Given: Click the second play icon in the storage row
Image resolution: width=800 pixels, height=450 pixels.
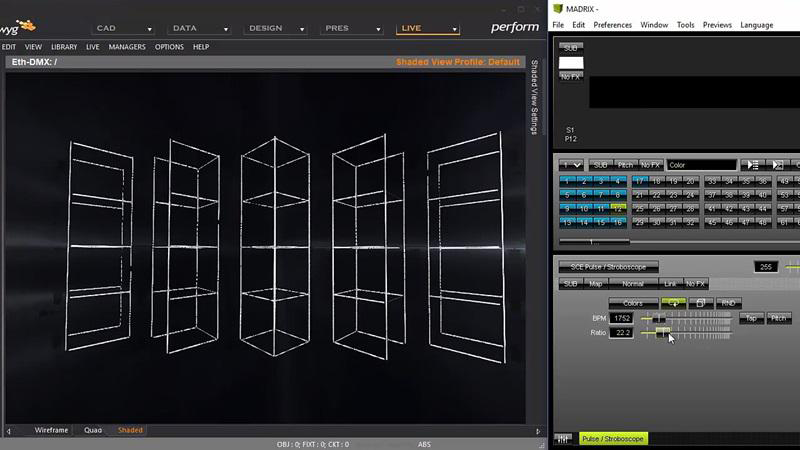Looking at the screenshot, I should click(777, 165).
